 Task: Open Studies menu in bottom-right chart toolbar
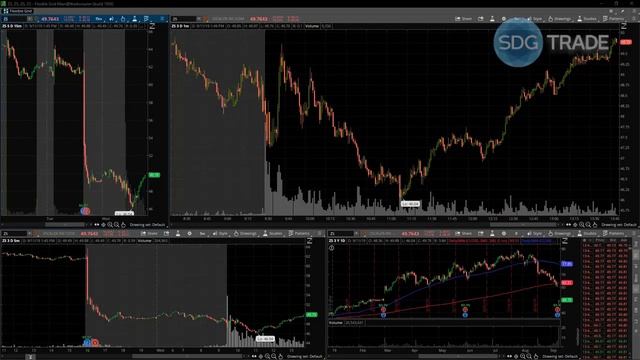pyautogui.click(x=587, y=233)
